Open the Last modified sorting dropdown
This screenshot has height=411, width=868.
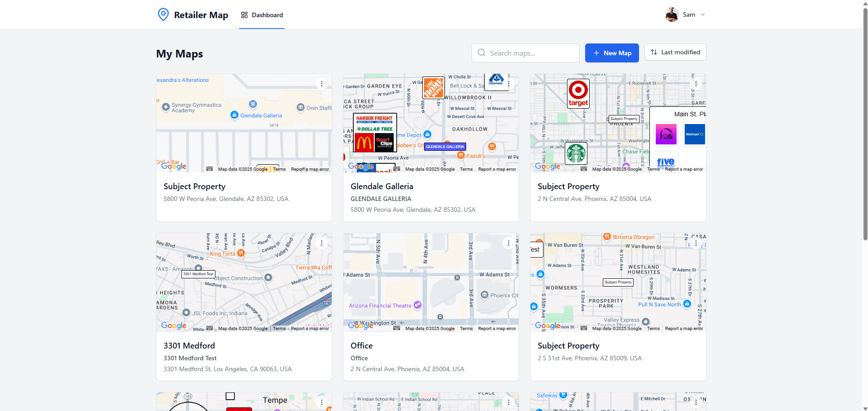click(x=675, y=52)
